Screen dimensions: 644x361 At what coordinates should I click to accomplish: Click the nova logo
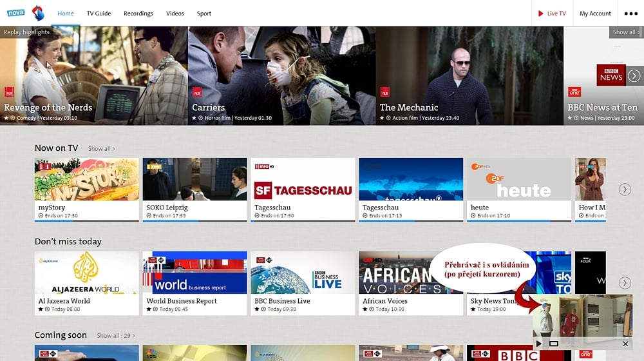pos(15,13)
